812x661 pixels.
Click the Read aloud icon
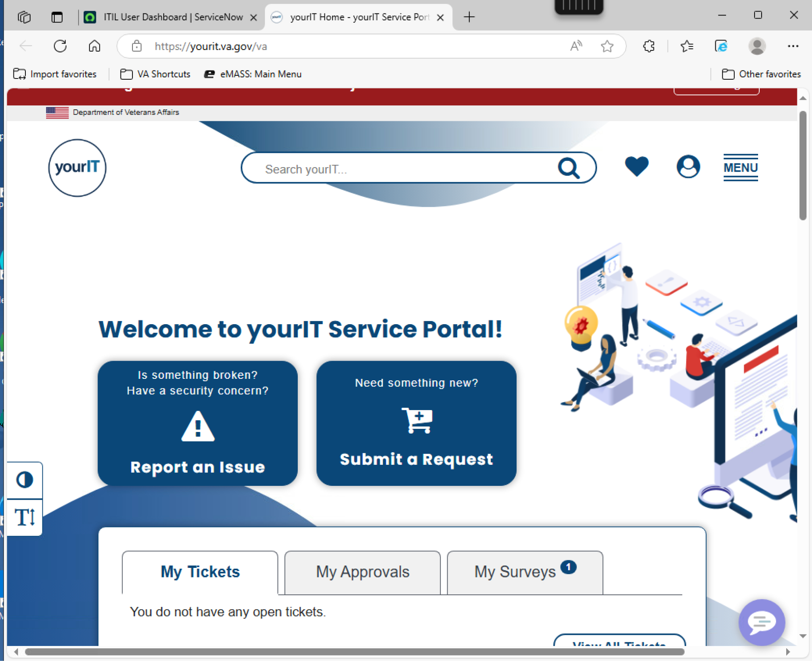click(x=576, y=46)
